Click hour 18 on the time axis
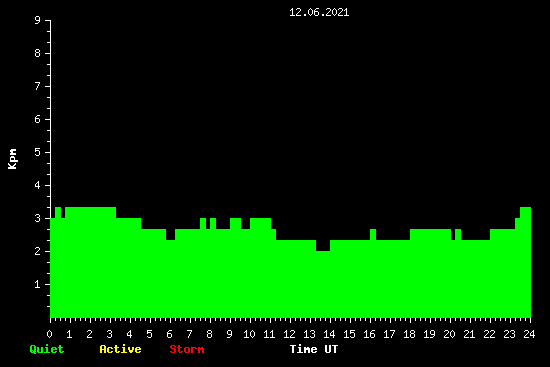The height and width of the screenshot is (367, 550). pyautogui.click(x=409, y=334)
